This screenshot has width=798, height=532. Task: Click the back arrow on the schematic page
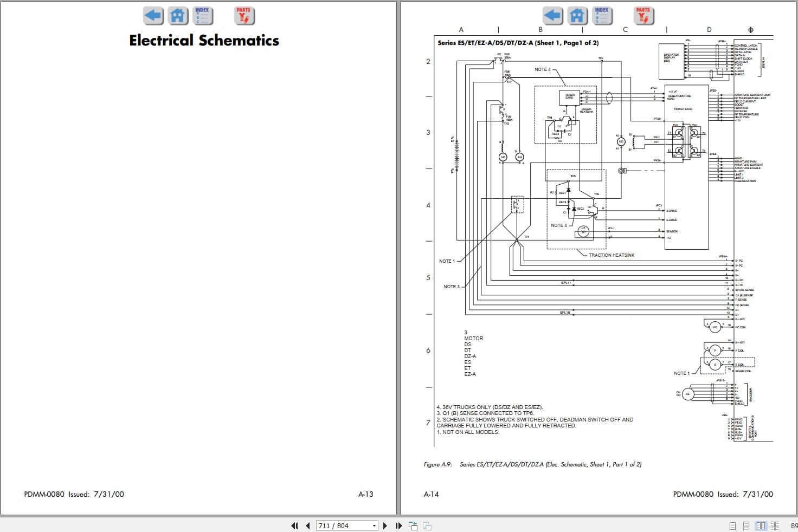click(552, 16)
